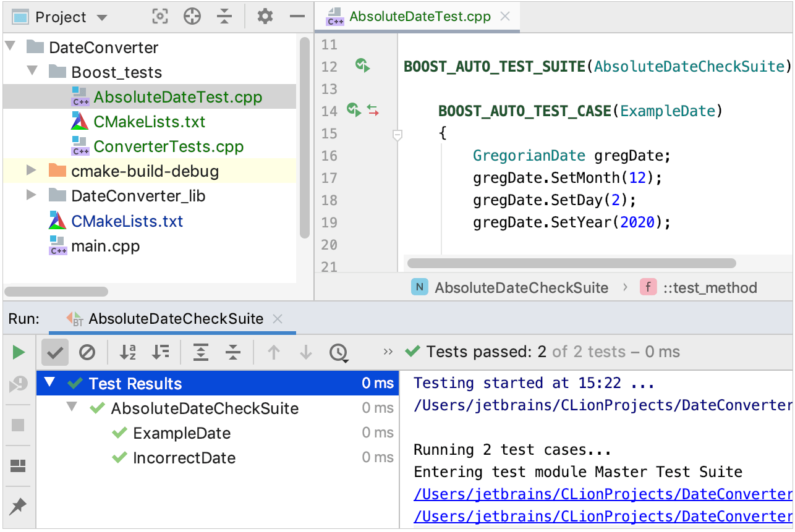Screen dimensions: 795x532
Task: Expand all test result nodes
Action: [201, 352]
